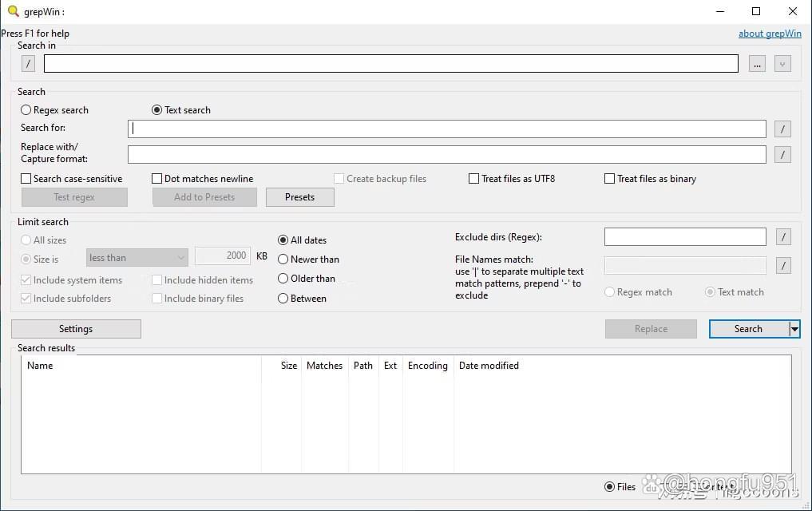
Task: Open the Presets list
Action: click(300, 197)
